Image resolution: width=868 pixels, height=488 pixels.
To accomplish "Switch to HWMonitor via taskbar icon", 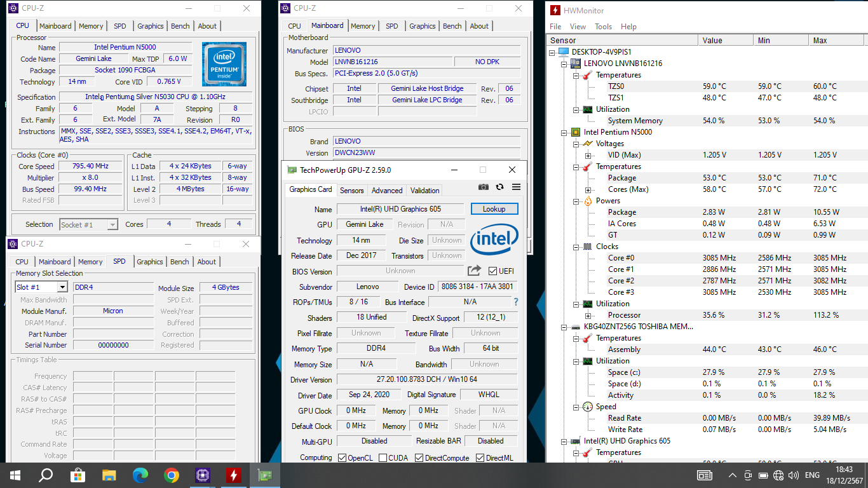I will point(233,475).
